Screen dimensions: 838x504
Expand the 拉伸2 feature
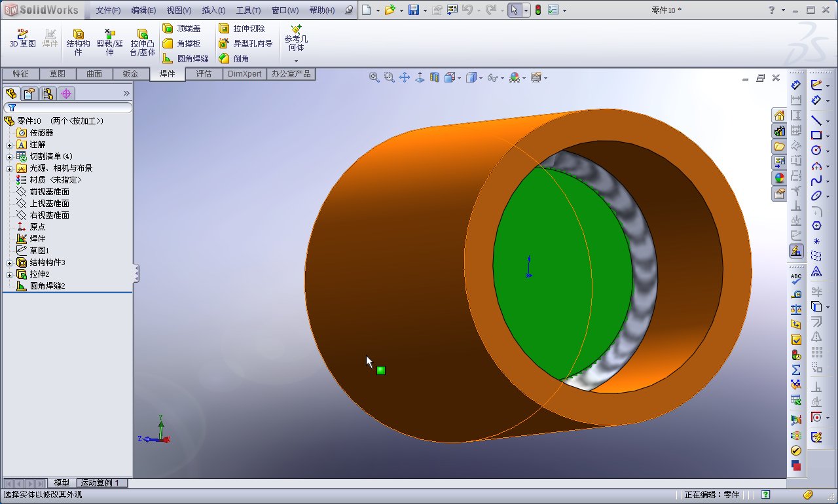(x=9, y=274)
